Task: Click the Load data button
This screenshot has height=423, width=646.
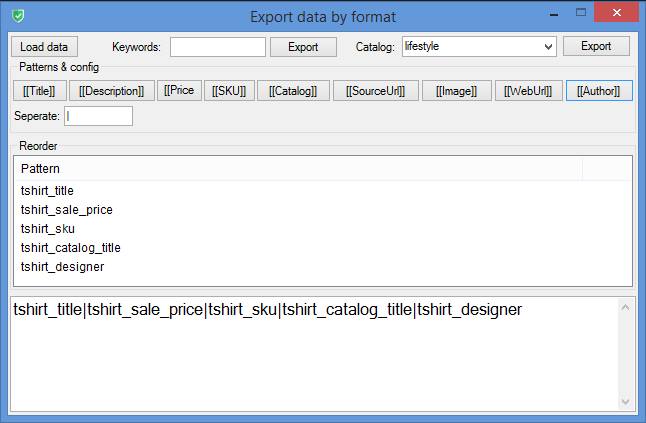Action: (x=44, y=47)
